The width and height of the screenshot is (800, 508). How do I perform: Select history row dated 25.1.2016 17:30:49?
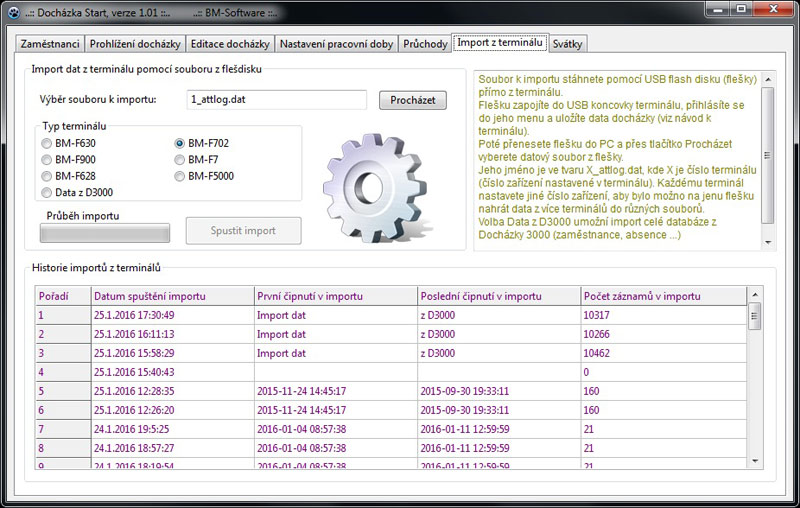(171, 315)
